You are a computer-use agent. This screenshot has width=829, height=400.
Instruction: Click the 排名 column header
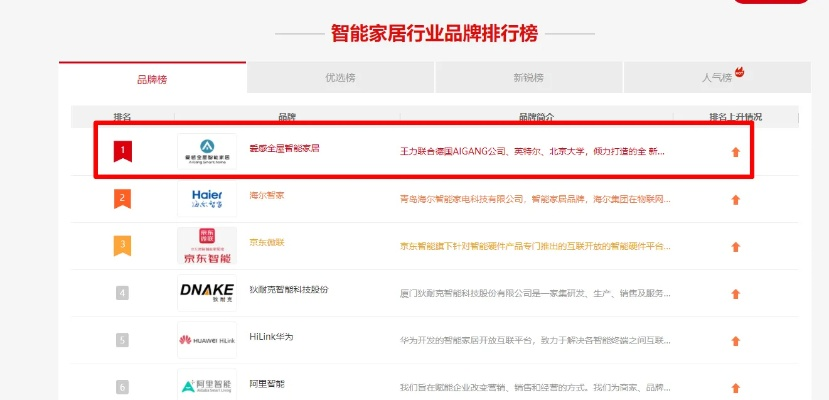[x=123, y=117]
